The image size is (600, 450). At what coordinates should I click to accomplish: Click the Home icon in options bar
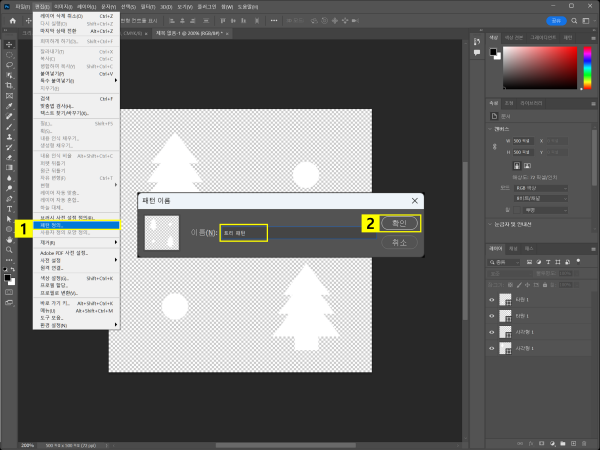tap(13, 21)
